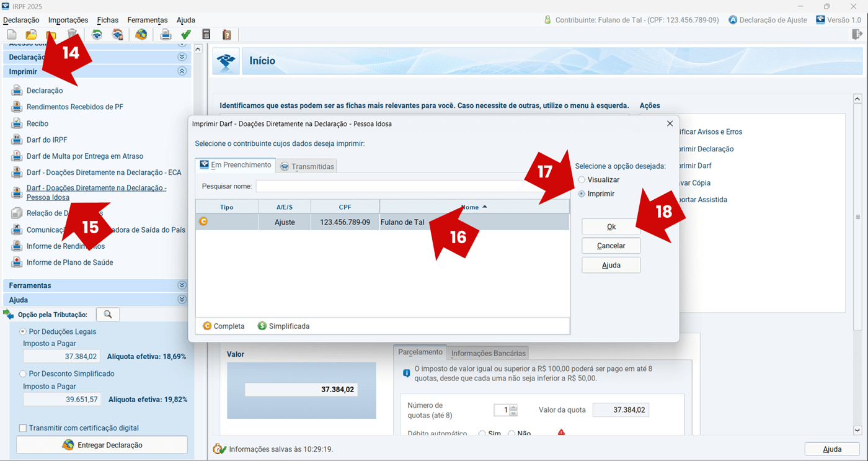
Task: Click the new declaration blank page icon
Action: click(x=11, y=35)
